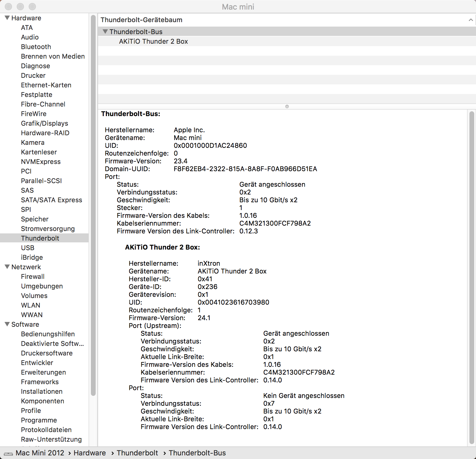Select Festplatte in the sidebar

[36, 95]
